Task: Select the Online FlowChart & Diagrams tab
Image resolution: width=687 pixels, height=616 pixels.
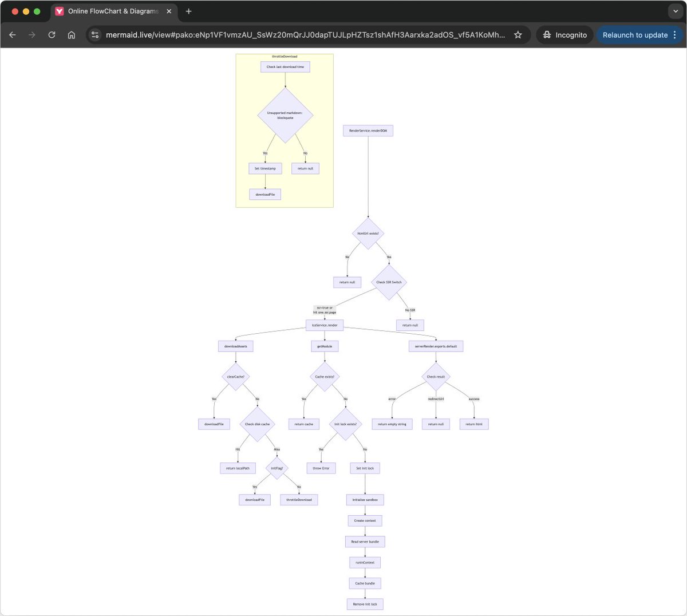Action: (x=114, y=11)
